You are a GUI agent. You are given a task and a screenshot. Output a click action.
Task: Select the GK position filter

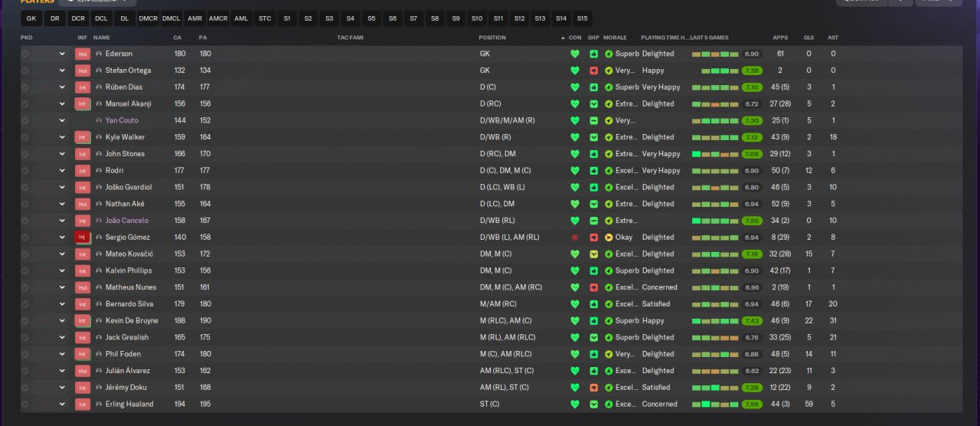click(31, 18)
